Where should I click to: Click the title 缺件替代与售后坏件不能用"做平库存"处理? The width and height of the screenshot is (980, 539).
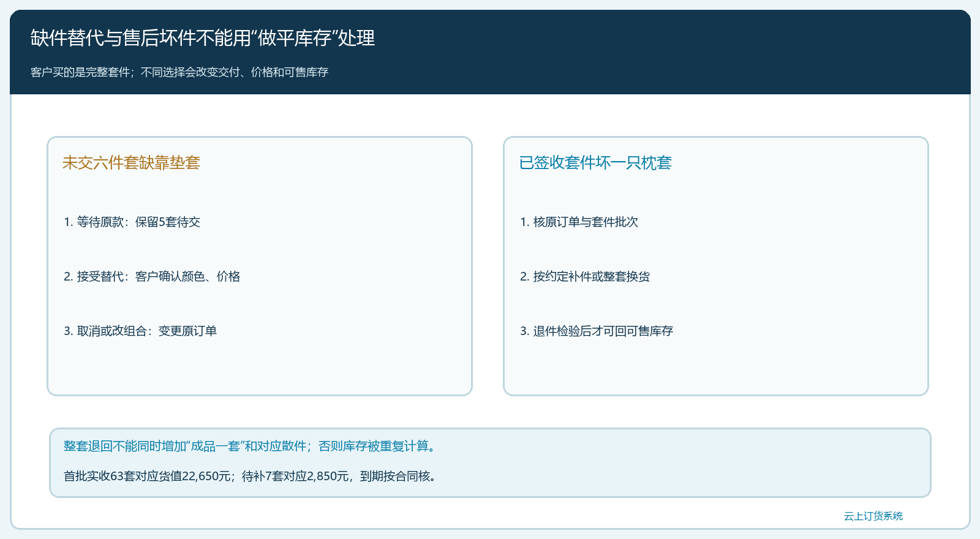pos(203,38)
